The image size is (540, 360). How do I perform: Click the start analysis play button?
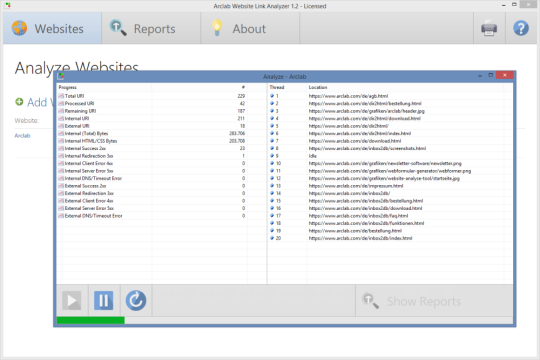click(x=72, y=300)
